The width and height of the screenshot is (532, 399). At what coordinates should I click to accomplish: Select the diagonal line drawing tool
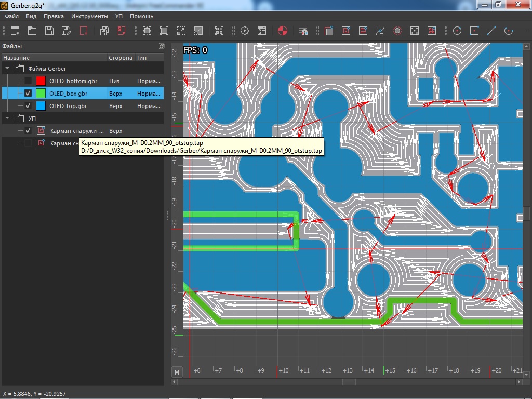(x=491, y=31)
